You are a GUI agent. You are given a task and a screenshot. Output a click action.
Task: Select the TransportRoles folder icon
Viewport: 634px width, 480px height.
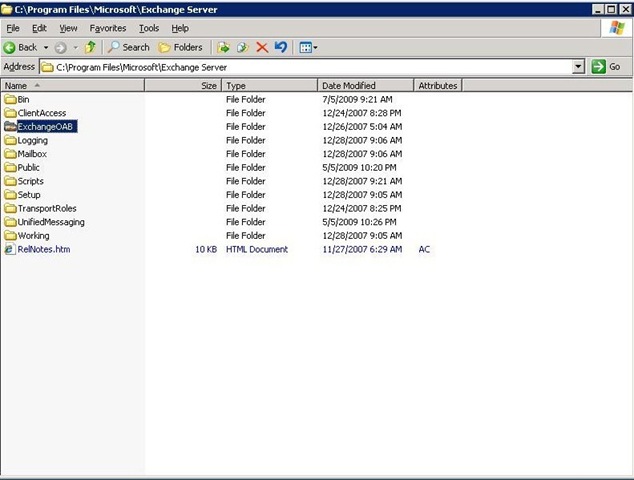click(10, 209)
